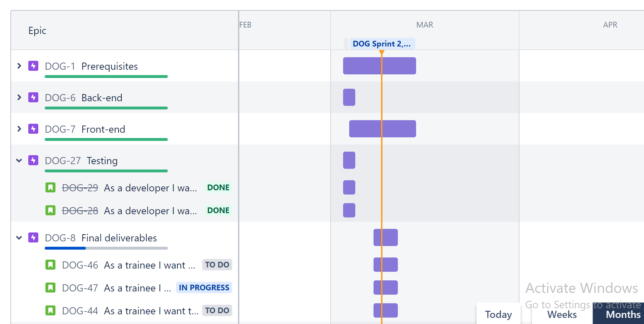This screenshot has height=324, width=644.
Task: Collapse the DOG-27 Testing epic
Action: coord(19,160)
